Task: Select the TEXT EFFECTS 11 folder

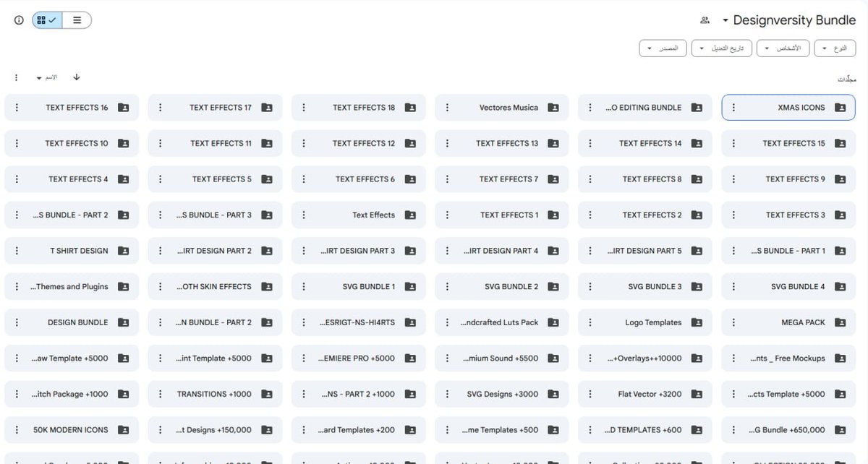Action: tap(215, 143)
